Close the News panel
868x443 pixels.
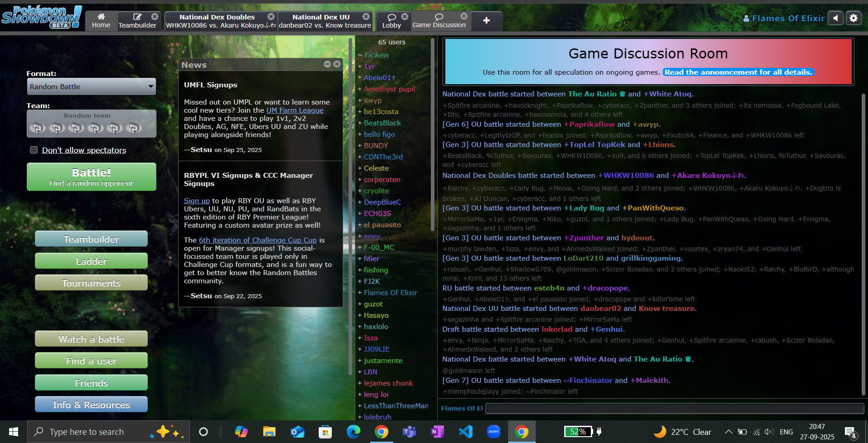[x=337, y=64]
